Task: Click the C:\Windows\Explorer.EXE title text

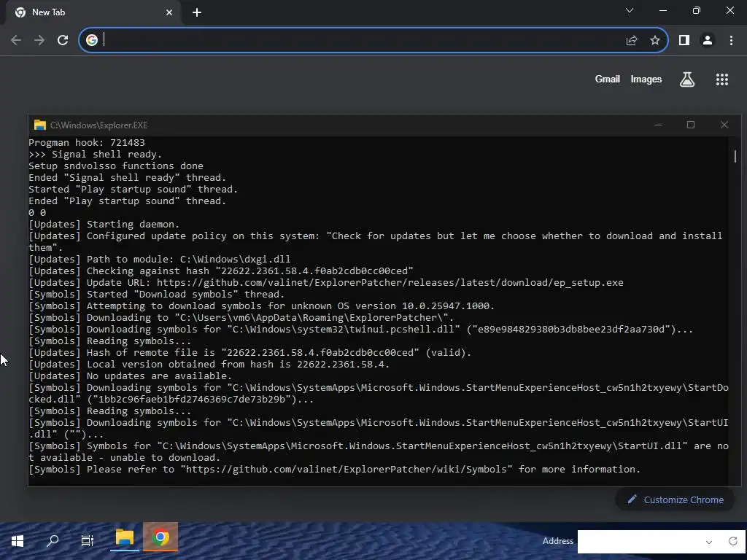Action: pos(98,125)
